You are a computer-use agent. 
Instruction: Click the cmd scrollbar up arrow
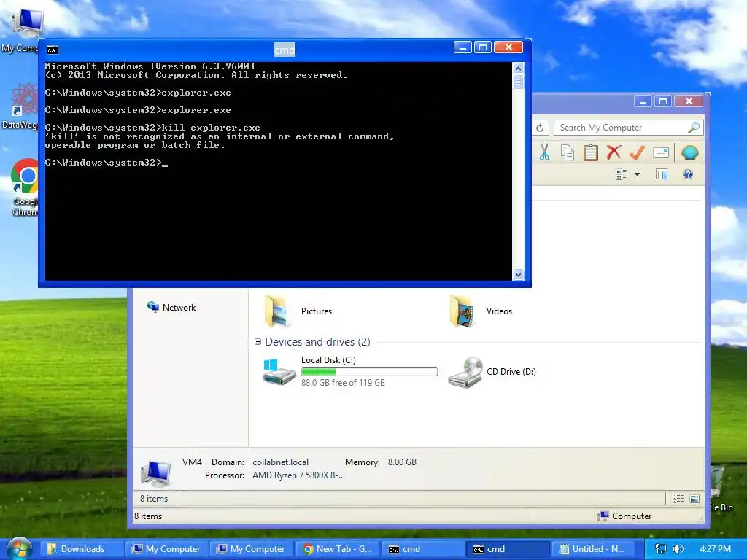519,69
